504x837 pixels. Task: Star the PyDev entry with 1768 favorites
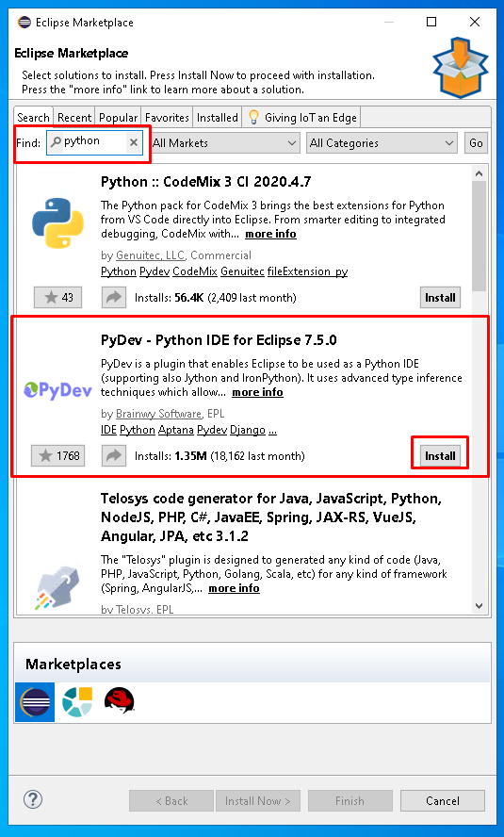tap(58, 456)
